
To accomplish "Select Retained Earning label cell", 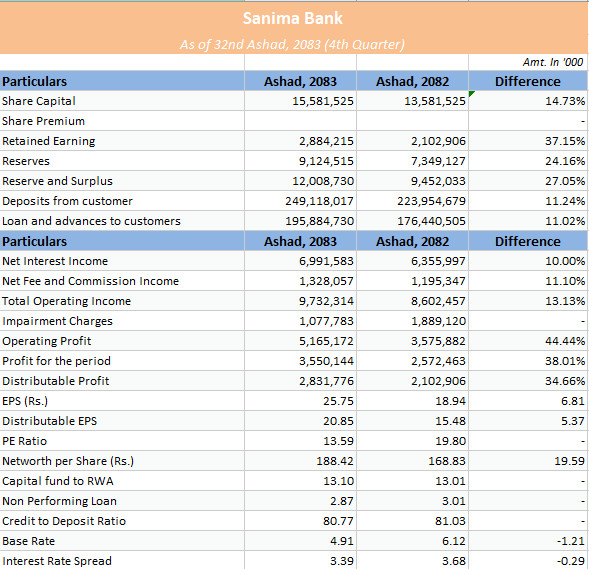I will pos(49,141).
